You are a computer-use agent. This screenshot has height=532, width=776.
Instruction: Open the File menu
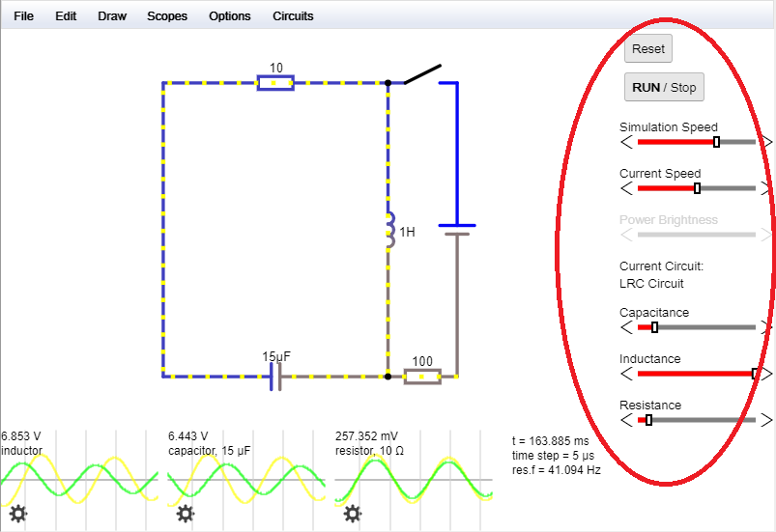pos(23,16)
